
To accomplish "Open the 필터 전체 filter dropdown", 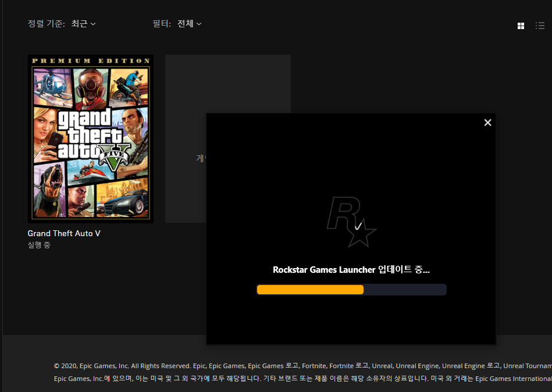I will tap(190, 24).
